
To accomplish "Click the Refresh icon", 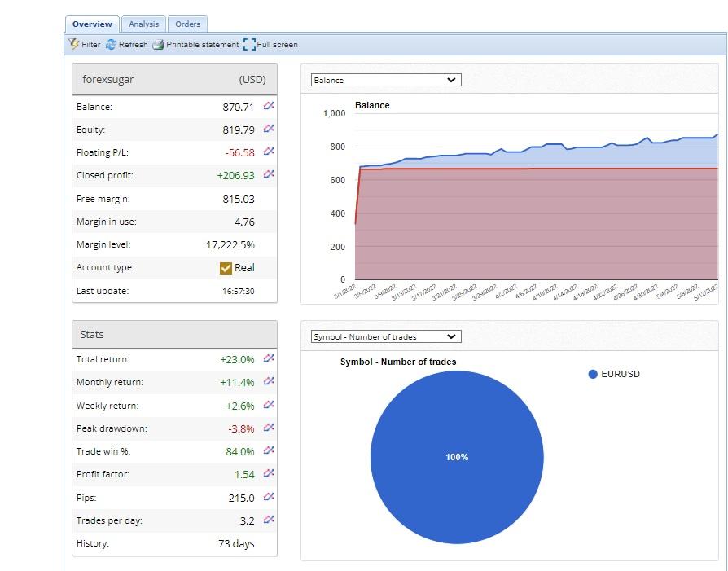I will click(111, 45).
